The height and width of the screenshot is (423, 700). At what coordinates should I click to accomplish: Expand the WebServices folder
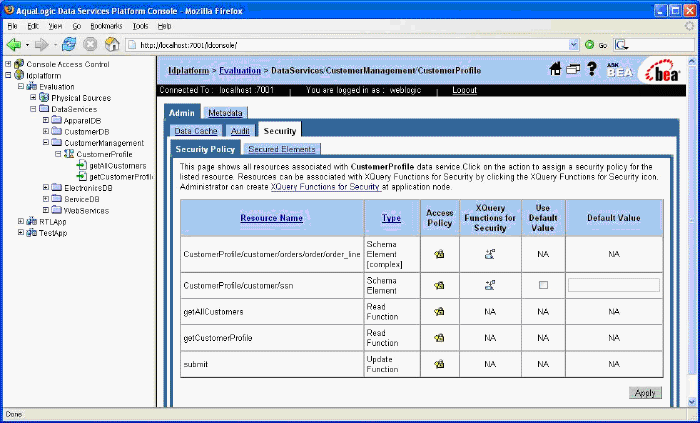click(46, 210)
